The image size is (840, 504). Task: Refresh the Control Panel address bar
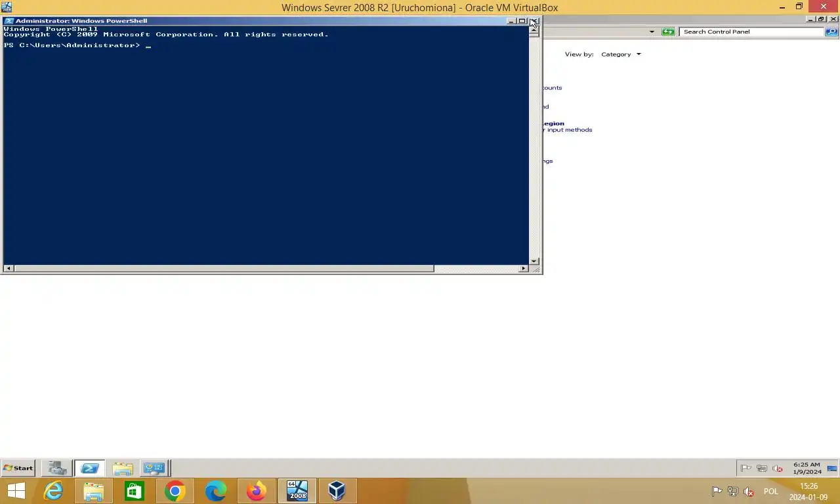pyautogui.click(x=668, y=31)
